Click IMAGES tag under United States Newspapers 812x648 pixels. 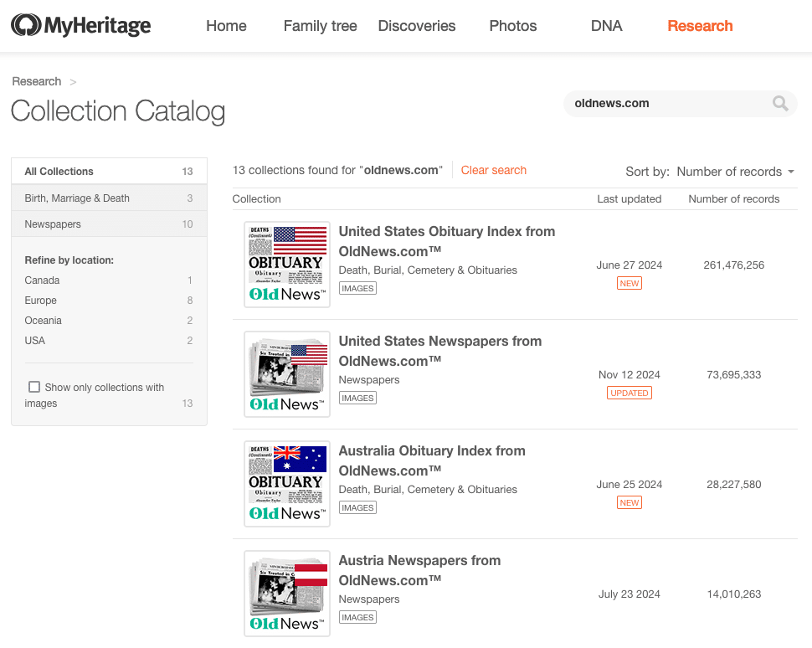tap(357, 398)
